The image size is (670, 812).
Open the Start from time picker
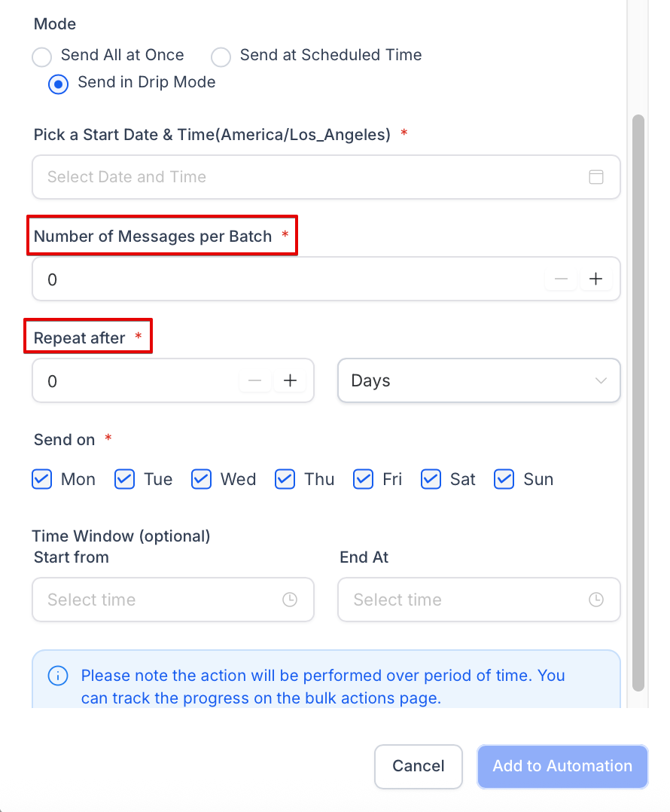(x=162, y=600)
